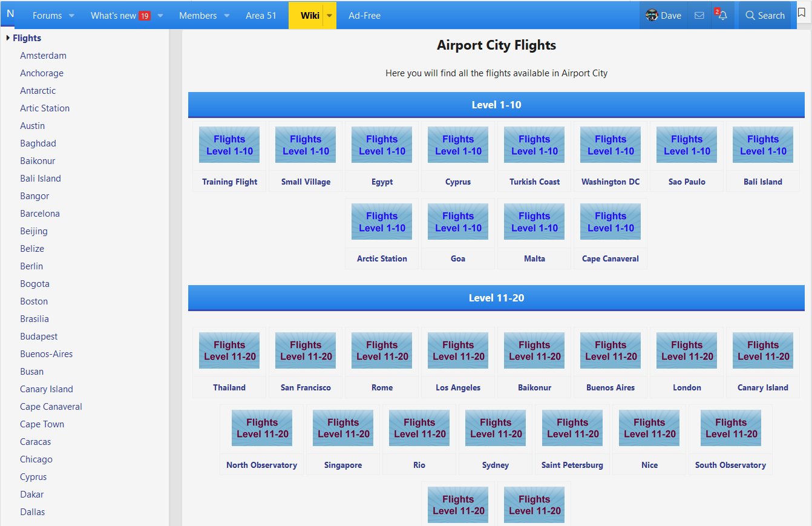Open the Buenos Aires flight card link

click(611, 387)
